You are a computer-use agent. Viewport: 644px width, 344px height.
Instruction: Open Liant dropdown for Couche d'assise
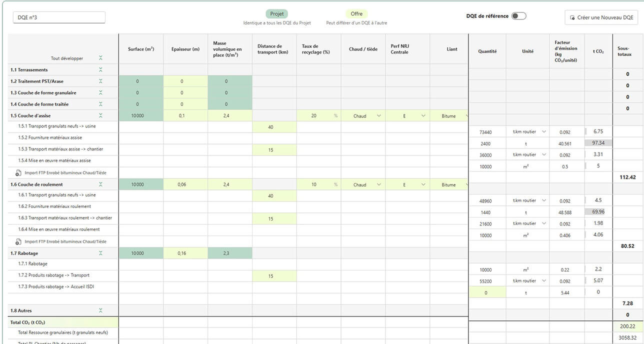coord(449,115)
